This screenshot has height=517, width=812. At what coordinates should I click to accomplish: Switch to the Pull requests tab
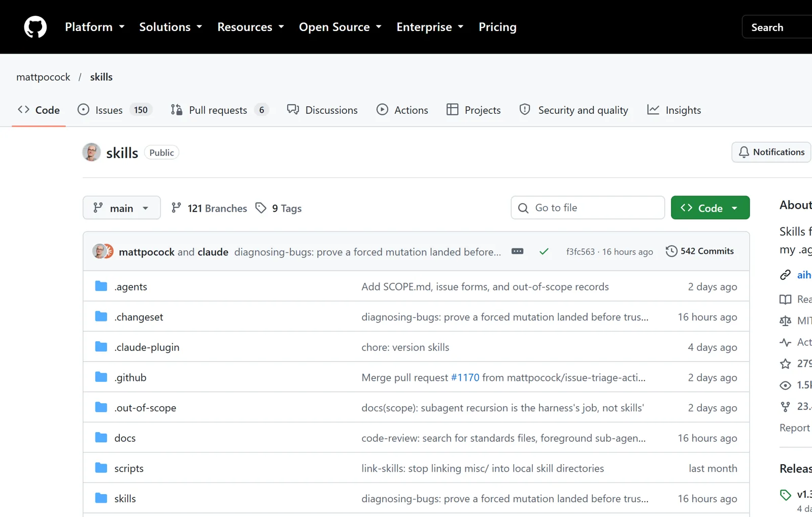[x=219, y=110]
